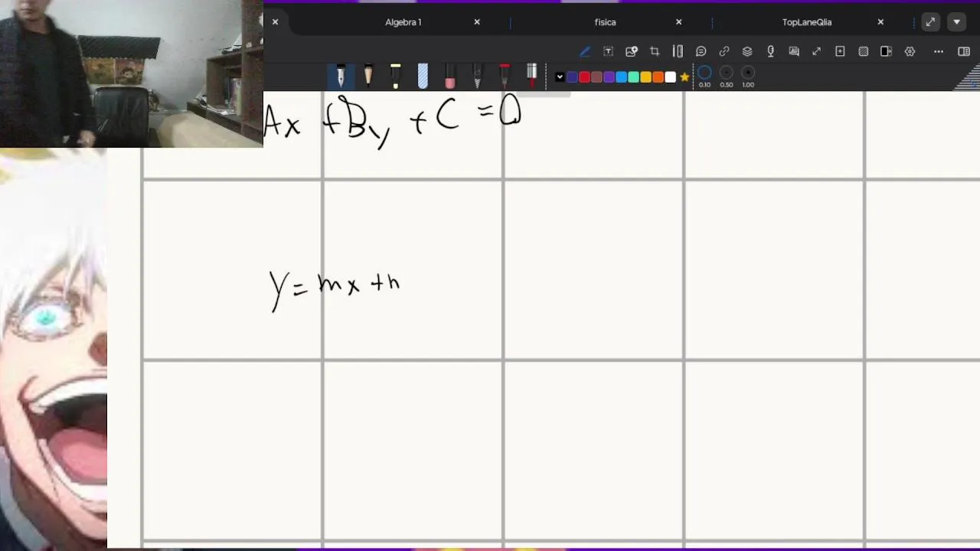
Task: Select the pink eraser tool
Action: (449, 76)
